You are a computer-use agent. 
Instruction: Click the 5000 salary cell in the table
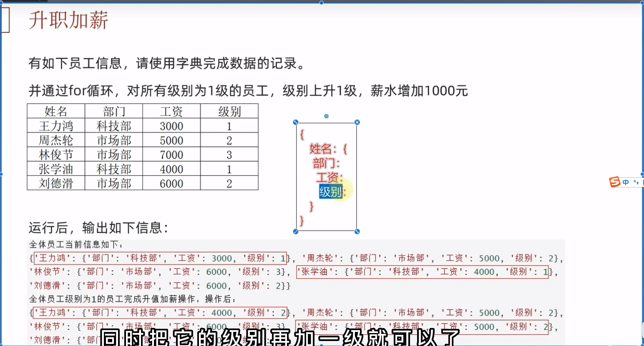(171, 140)
